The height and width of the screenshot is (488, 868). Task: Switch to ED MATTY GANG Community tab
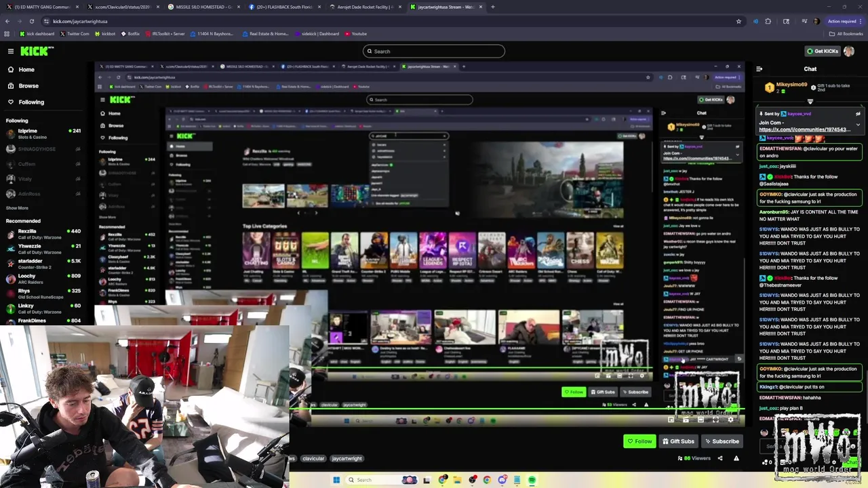[x=41, y=7]
